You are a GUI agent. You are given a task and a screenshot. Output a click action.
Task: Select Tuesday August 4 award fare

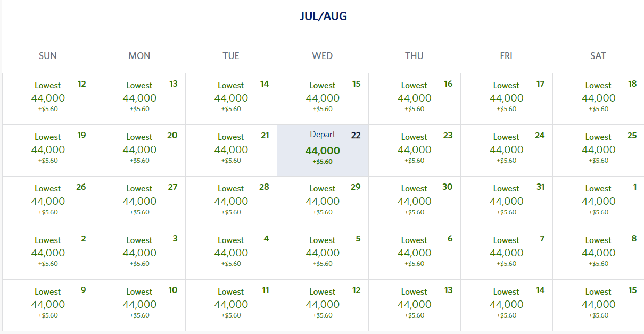230,253
